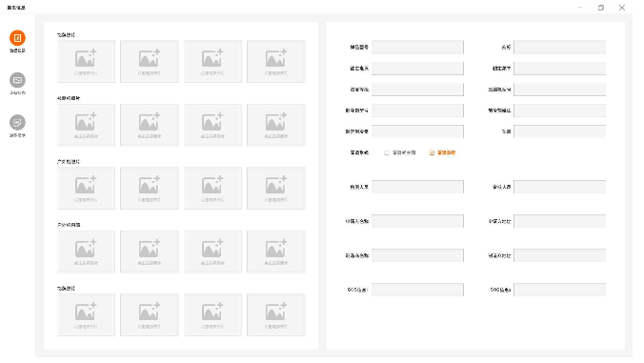Viewport: 644px width, 363px height.
Task: Focus third-row left input field in form
Action: coord(417,90)
